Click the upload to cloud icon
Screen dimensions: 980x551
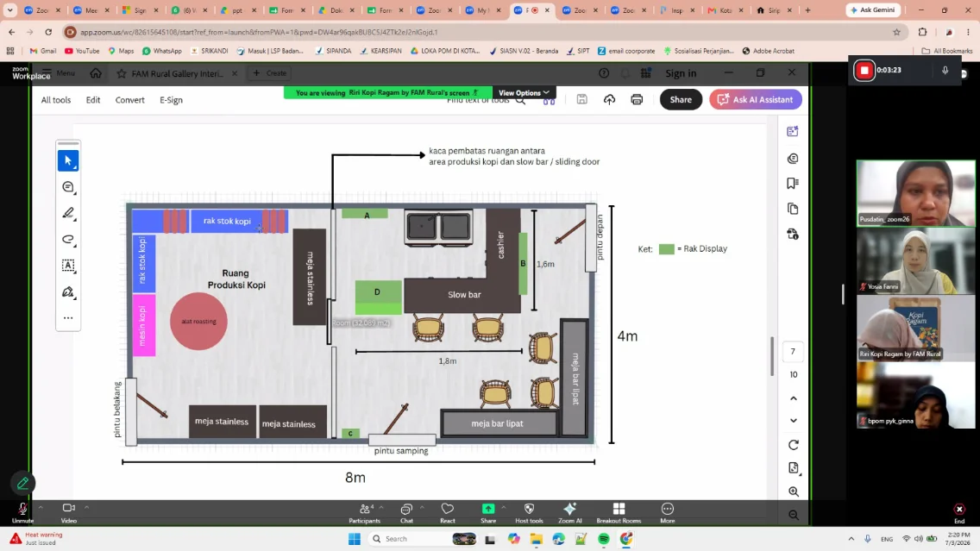[609, 99]
